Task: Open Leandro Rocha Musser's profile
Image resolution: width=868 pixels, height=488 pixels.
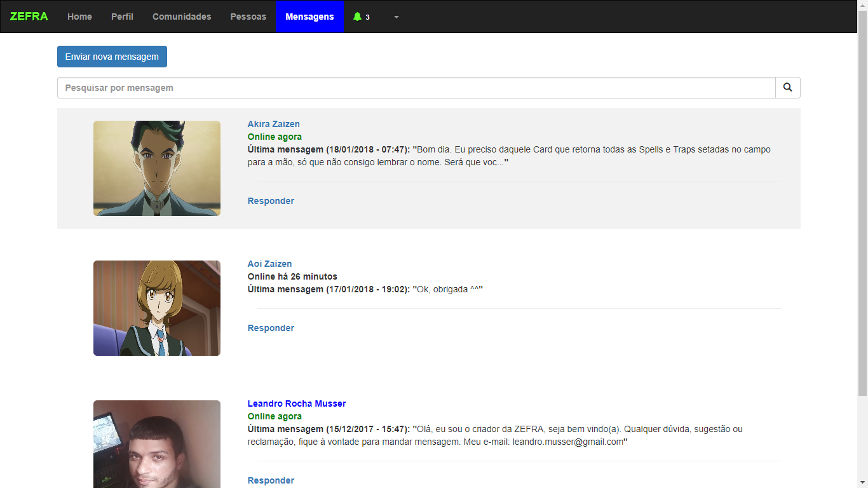Action: [x=296, y=403]
